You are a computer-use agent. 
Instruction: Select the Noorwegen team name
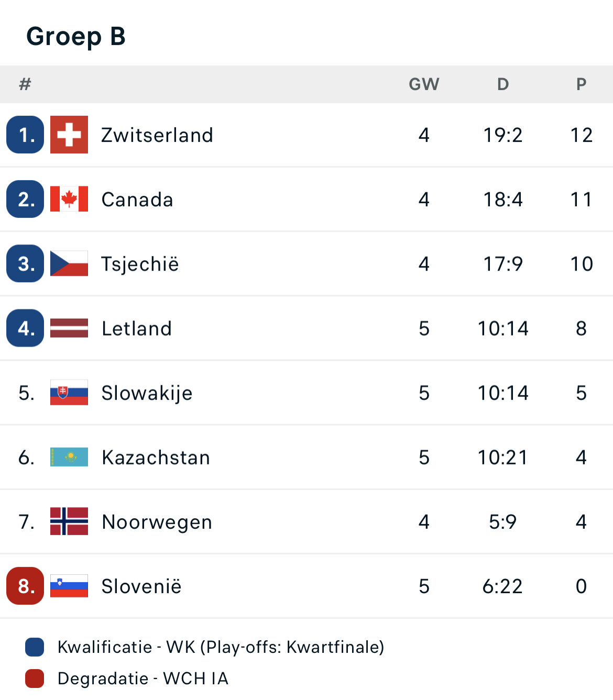coord(157,522)
